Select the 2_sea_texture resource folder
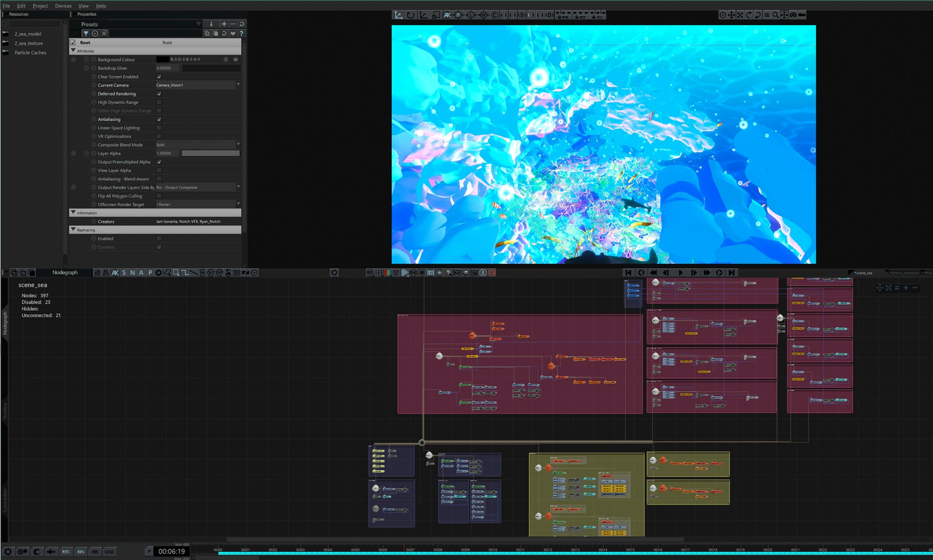 coord(29,43)
